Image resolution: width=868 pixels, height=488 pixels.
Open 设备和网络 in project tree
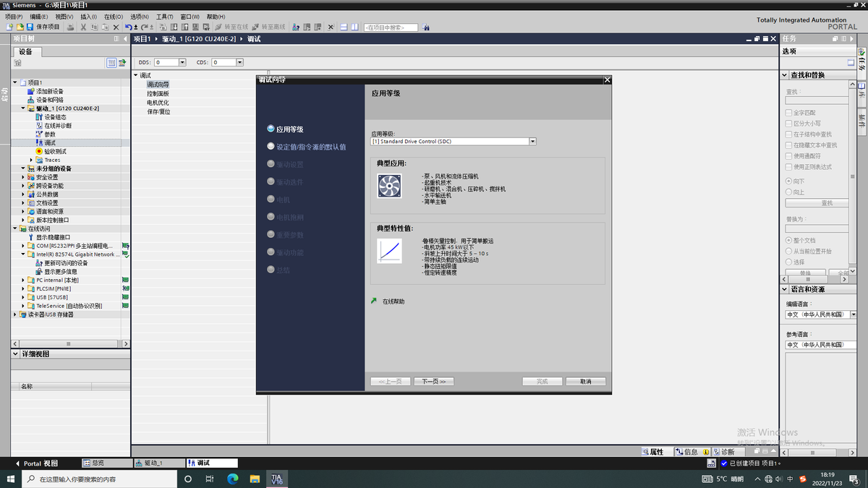[x=49, y=100]
